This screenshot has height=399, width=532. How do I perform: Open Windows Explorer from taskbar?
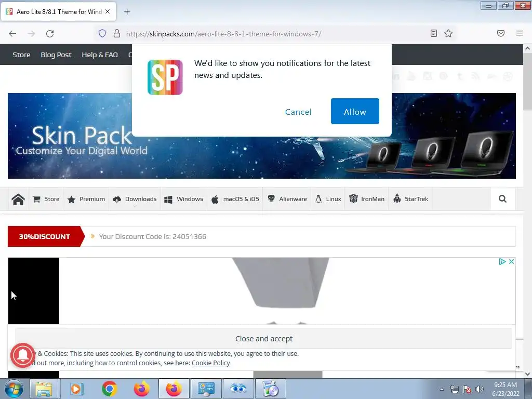[44, 389]
